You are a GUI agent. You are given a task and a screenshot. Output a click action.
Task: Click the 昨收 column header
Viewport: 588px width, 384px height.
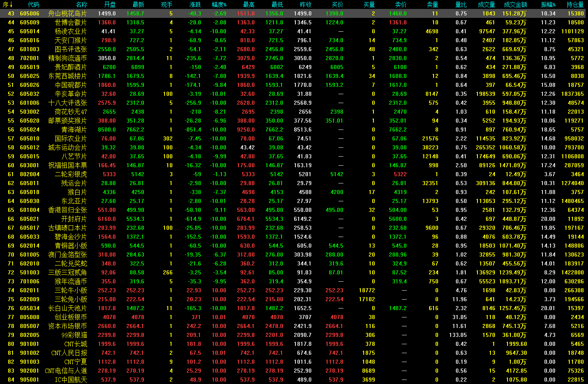(x=306, y=4)
